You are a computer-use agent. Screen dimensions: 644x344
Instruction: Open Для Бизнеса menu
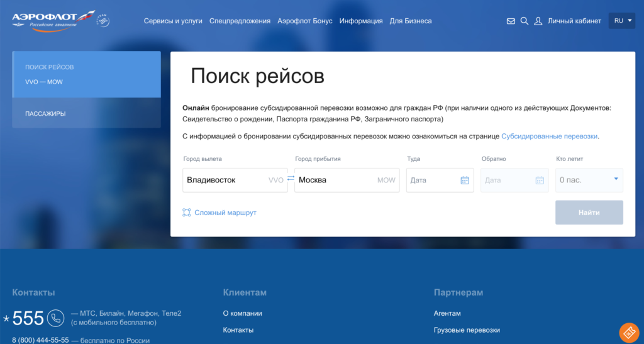click(x=410, y=21)
